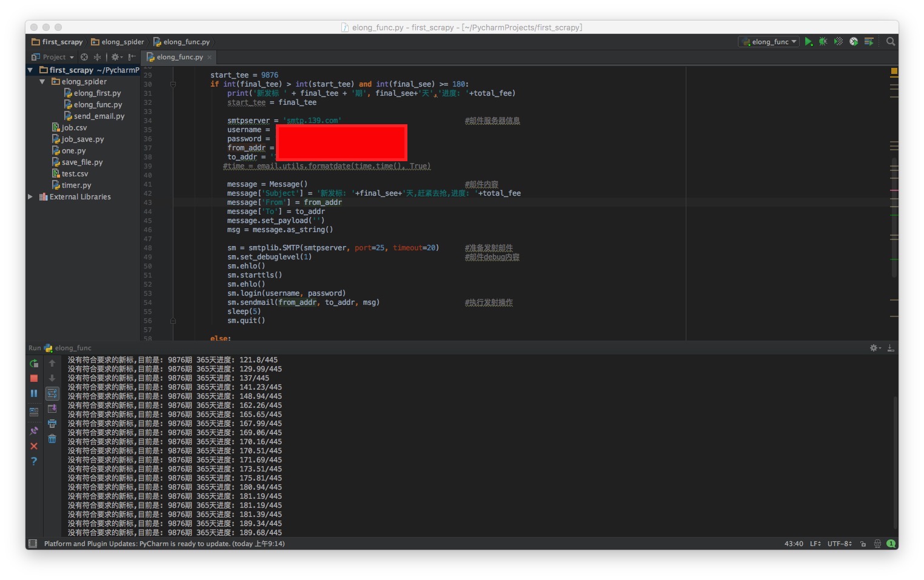This screenshot has width=924, height=580.
Task: Open event log notification badge
Action: pyautogui.click(x=891, y=544)
